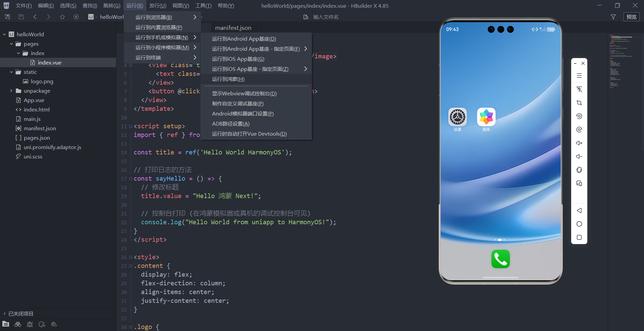Switch to the manifest.json tab
The height and width of the screenshot is (331, 644).
(x=233, y=28)
